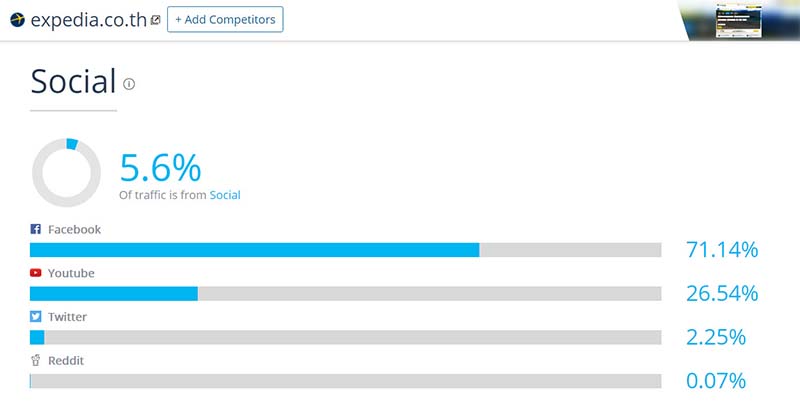800x405 pixels.
Task: Click the Social section heading
Action: click(73, 81)
